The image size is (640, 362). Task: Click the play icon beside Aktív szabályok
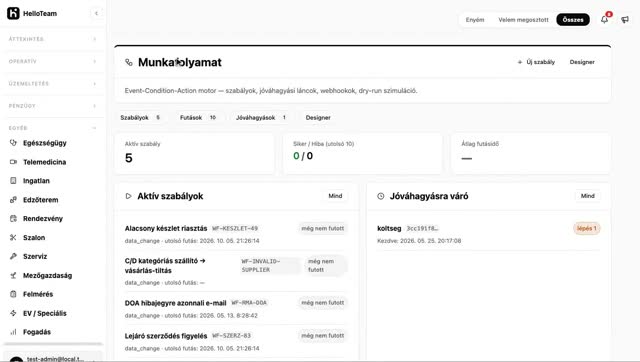pos(129,196)
